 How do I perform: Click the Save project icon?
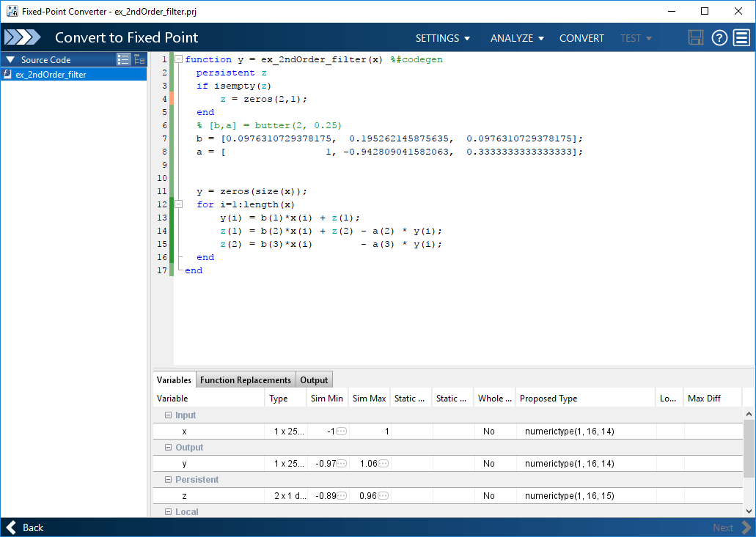click(695, 37)
